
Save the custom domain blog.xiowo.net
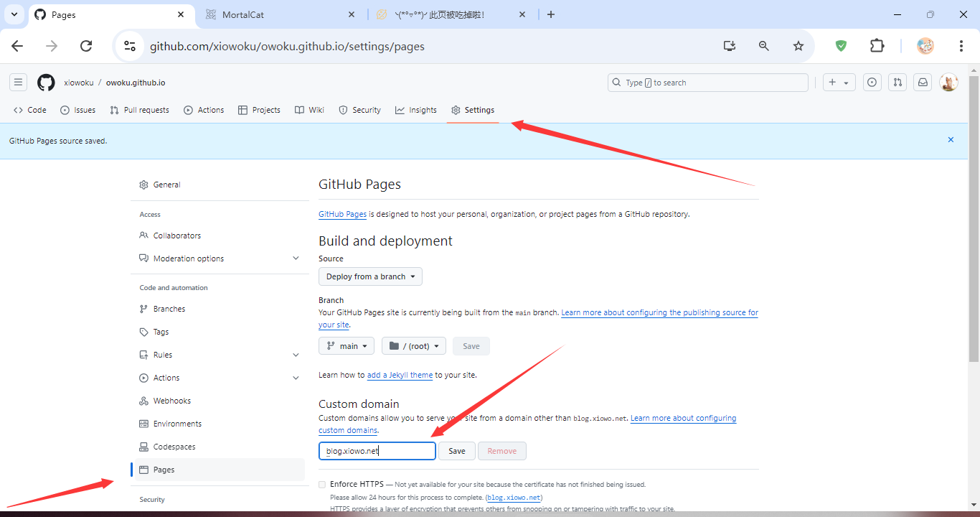(x=457, y=451)
